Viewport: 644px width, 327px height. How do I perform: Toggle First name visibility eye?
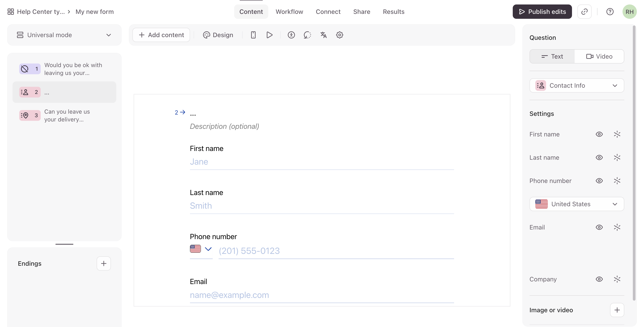click(599, 134)
